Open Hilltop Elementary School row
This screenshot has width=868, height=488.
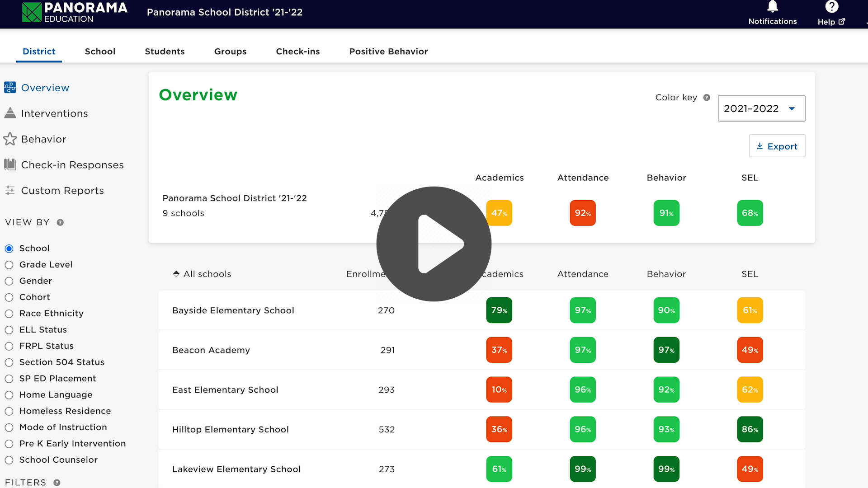point(481,430)
